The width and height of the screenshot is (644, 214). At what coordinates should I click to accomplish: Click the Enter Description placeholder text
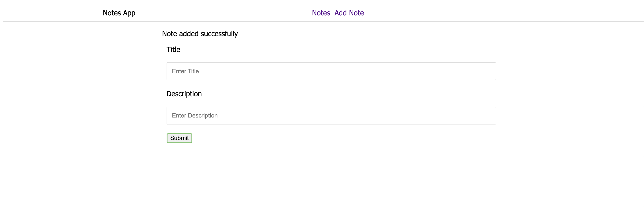(195, 115)
